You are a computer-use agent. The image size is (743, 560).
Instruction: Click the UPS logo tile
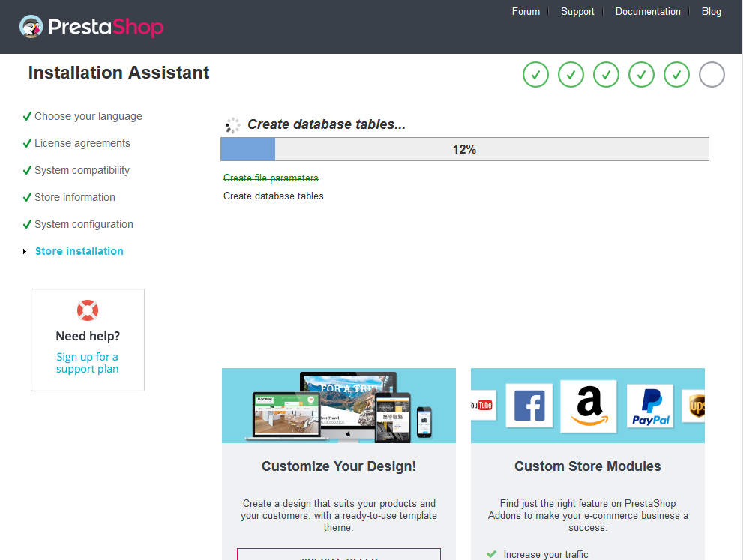click(x=694, y=406)
